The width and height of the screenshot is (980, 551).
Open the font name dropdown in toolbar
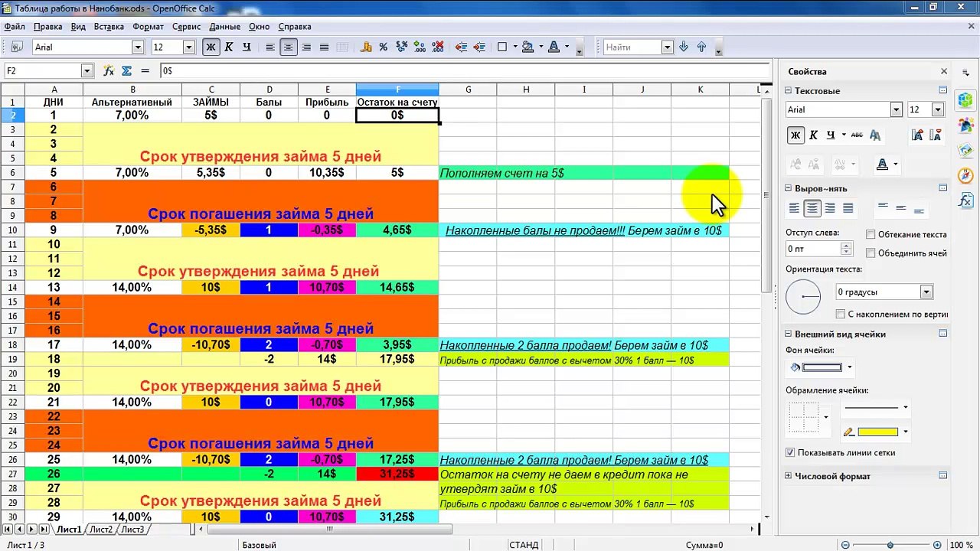(x=138, y=47)
